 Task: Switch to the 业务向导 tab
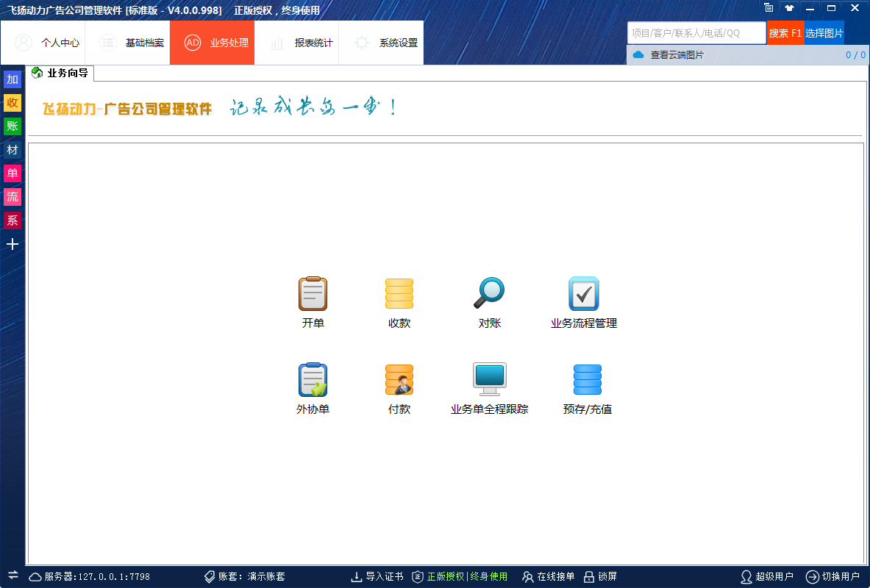pos(62,73)
